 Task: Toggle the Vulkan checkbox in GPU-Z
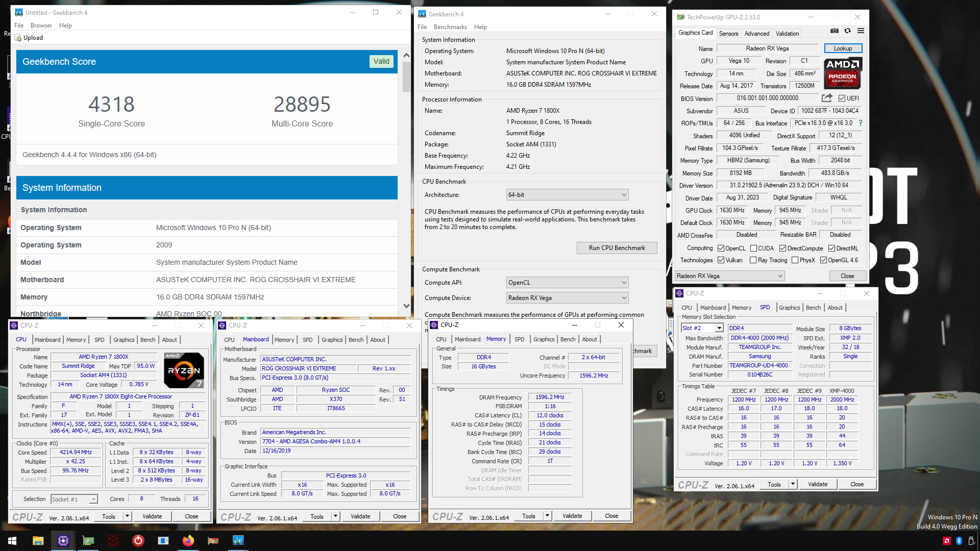point(721,260)
